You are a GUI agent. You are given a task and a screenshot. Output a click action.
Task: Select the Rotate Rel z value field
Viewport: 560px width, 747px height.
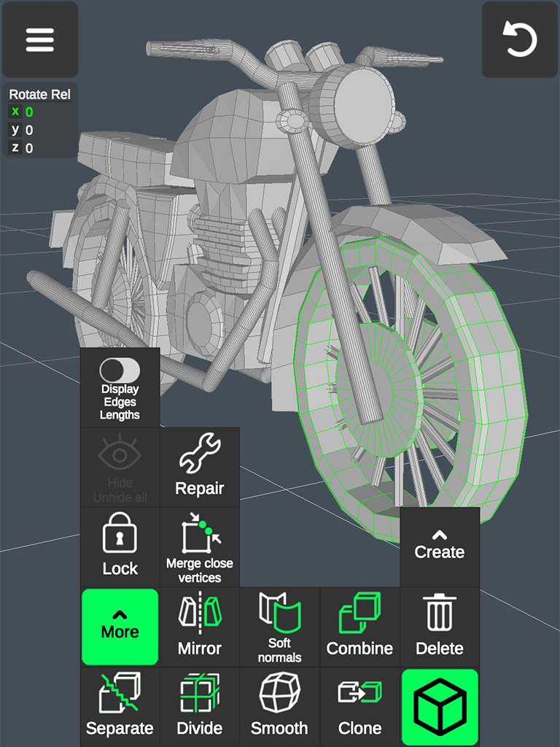coord(29,148)
